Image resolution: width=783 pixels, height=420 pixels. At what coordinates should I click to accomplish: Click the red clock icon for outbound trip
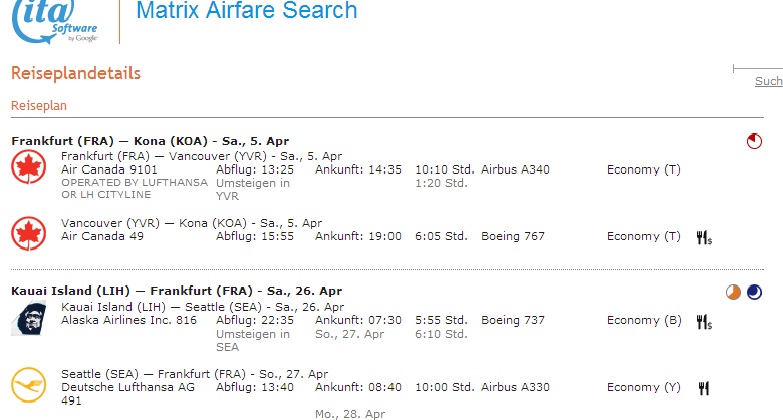click(754, 142)
